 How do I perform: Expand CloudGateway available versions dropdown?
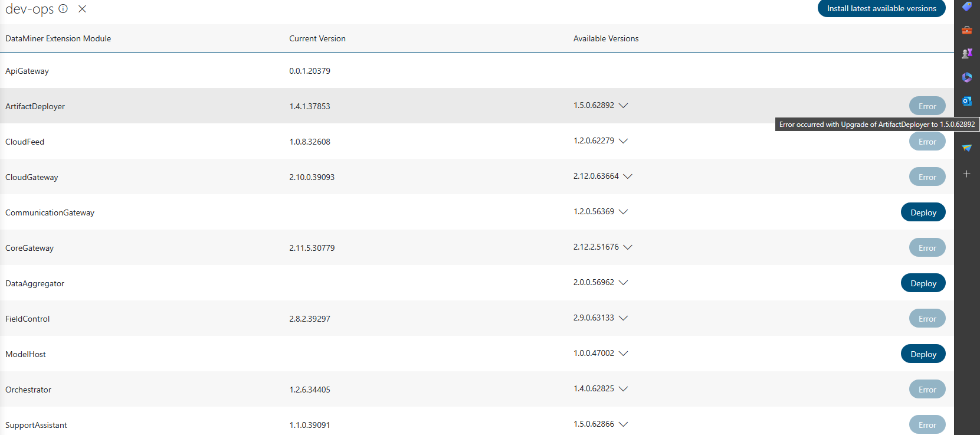[x=628, y=176]
